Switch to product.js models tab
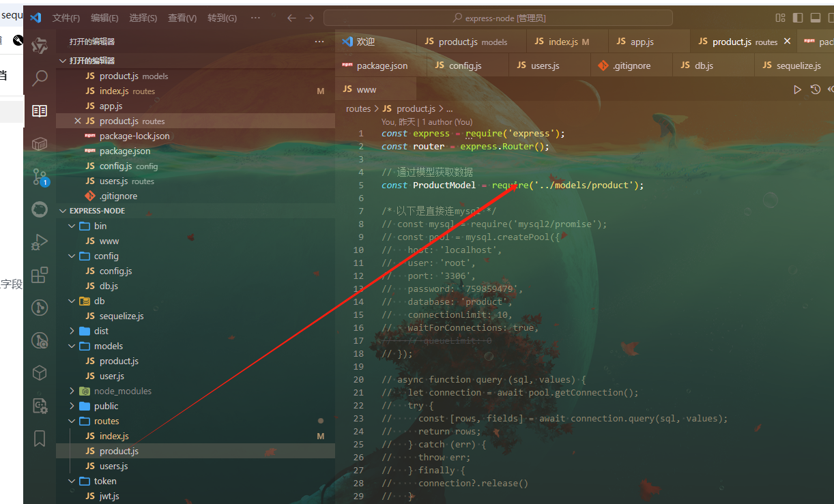The image size is (834, 504). click(472, 42)
